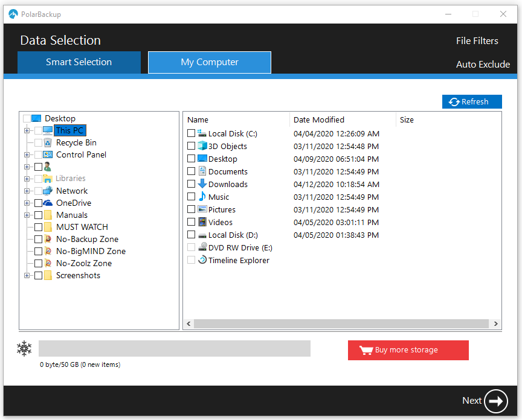The height and width of the screenshot is (420, 522).
Task: Click the Downloads blue arrow icon
Action: [x=202, y=184]
